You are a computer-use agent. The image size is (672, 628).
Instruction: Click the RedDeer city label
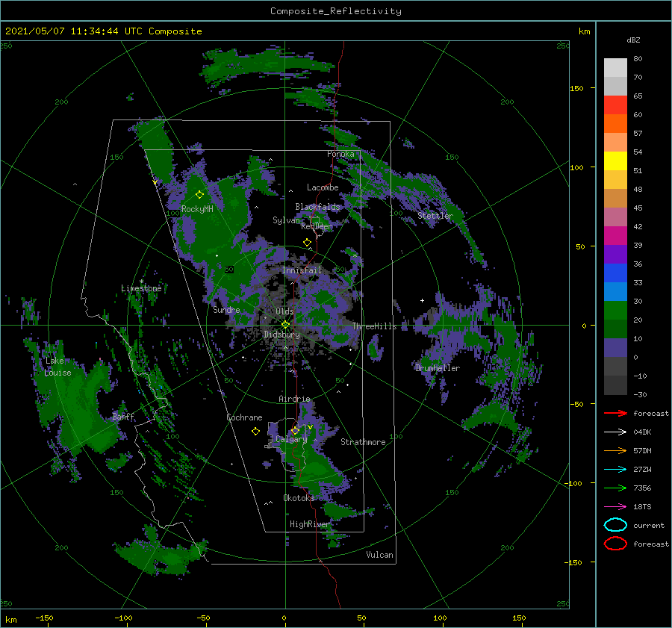[317, 226]
